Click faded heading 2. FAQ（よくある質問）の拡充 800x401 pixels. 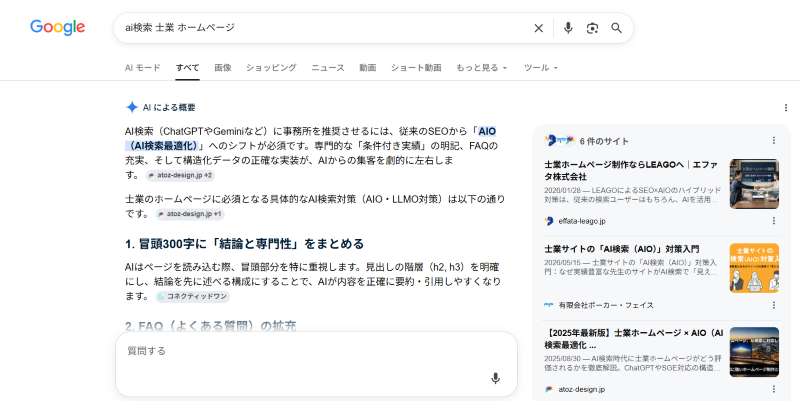(211, 326)
